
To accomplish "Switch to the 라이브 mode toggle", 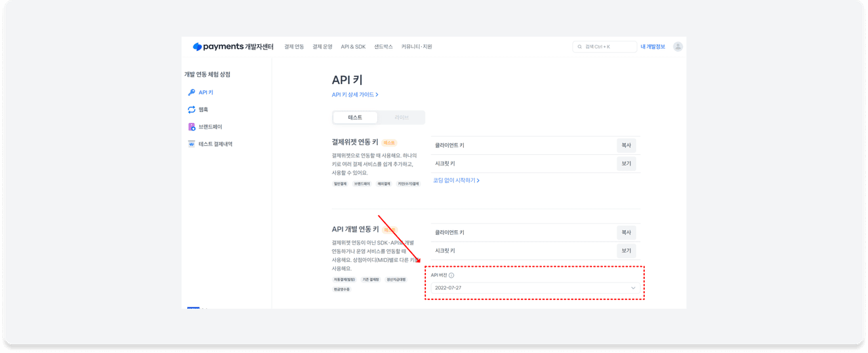I will pos(401,117).
